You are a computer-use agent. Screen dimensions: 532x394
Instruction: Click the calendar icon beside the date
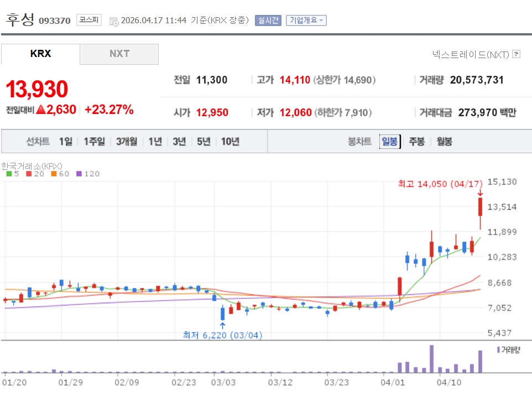(114, 21)
